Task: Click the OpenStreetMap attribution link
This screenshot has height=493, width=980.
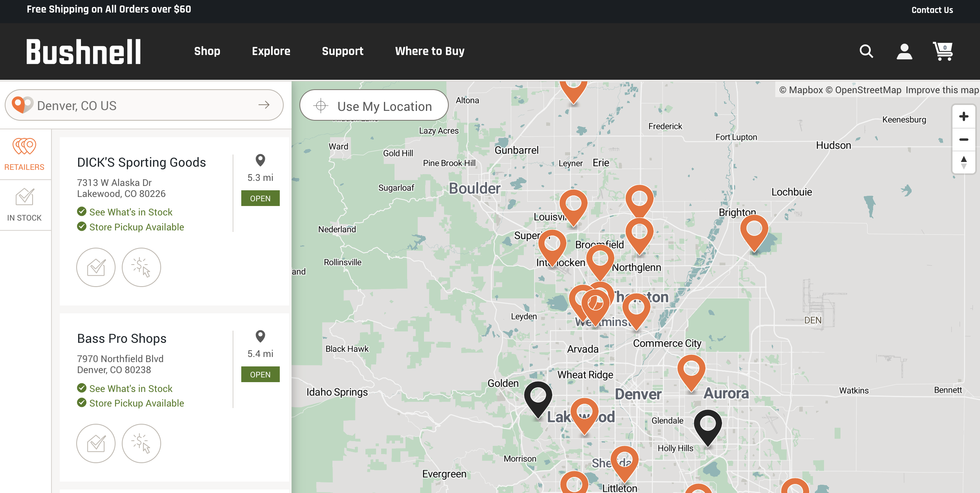Action: [x=863, y=90]
